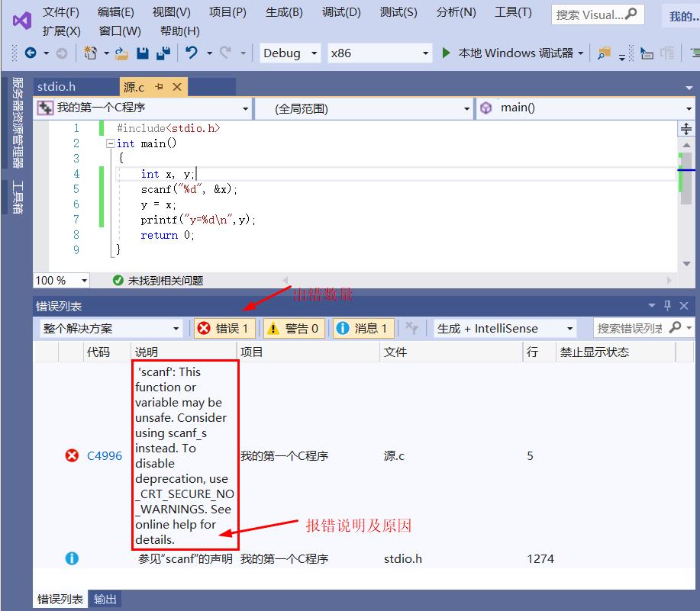Click the green check no-issues status icon

pyautogui.click(x=118, y=281)
